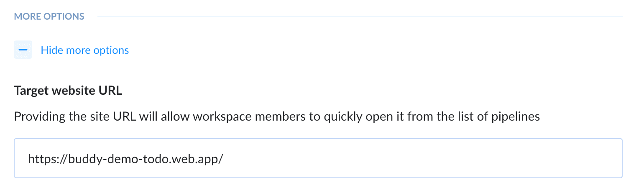This screenshot has width=644, height=192.
Task: Click the site URL description text
Action: (x=277, y=116)
